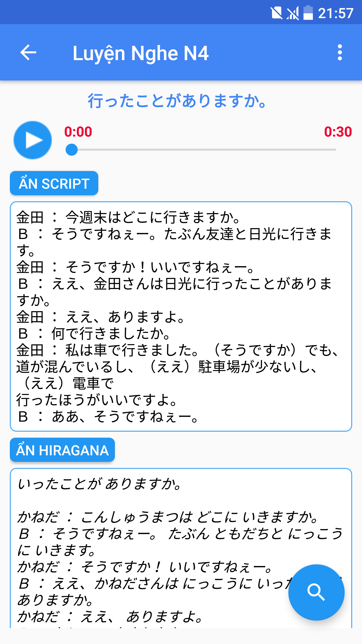Click script line 今週末はどこに行きますか

153,217
